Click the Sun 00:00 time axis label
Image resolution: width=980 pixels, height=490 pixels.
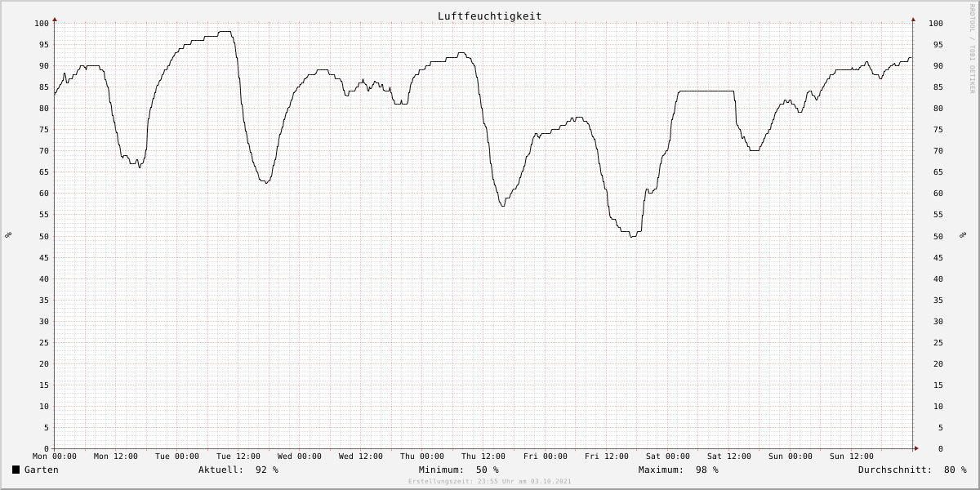[x=791, y=457]
